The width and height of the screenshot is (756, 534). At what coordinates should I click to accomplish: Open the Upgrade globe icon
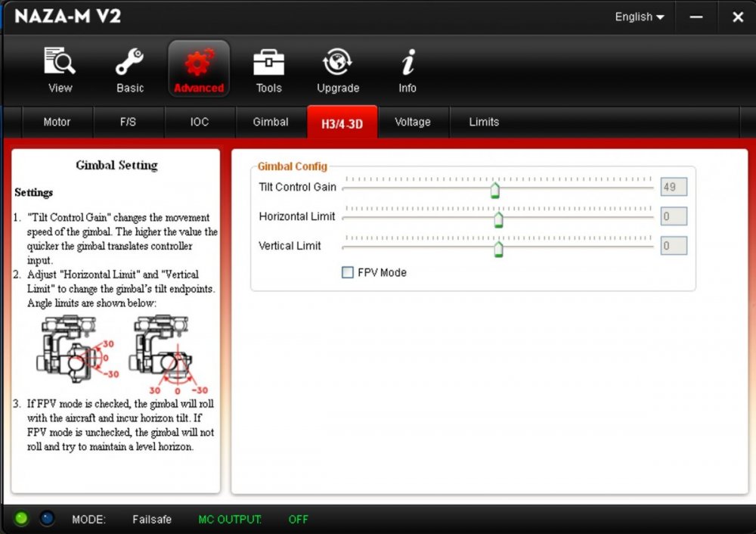click(x=337, y=62)
